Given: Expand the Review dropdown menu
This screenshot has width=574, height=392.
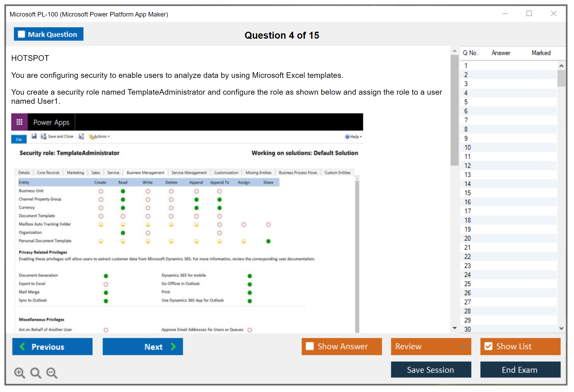Looking at the screenshot, I should (463, 346).
